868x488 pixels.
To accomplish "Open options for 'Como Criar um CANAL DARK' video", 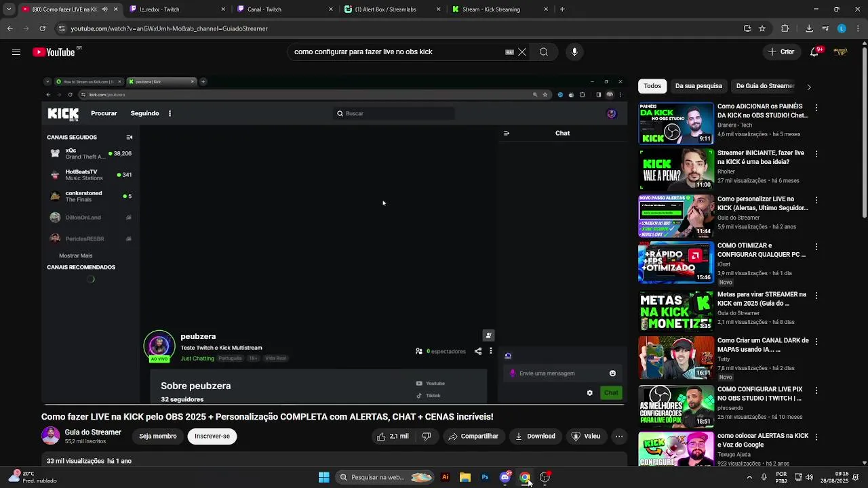I will pos(816,342).
